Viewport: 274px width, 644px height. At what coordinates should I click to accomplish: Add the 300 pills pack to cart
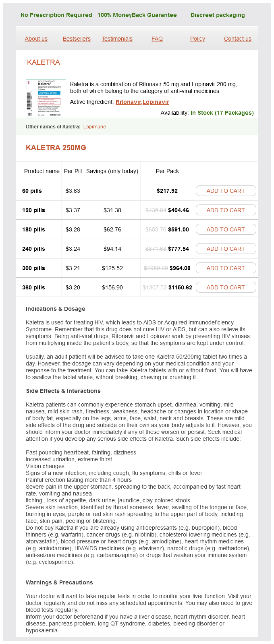[226, 268]
